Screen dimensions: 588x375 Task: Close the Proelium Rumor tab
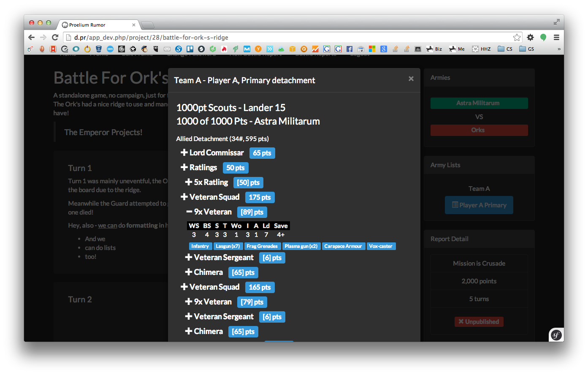pos(134,25)
